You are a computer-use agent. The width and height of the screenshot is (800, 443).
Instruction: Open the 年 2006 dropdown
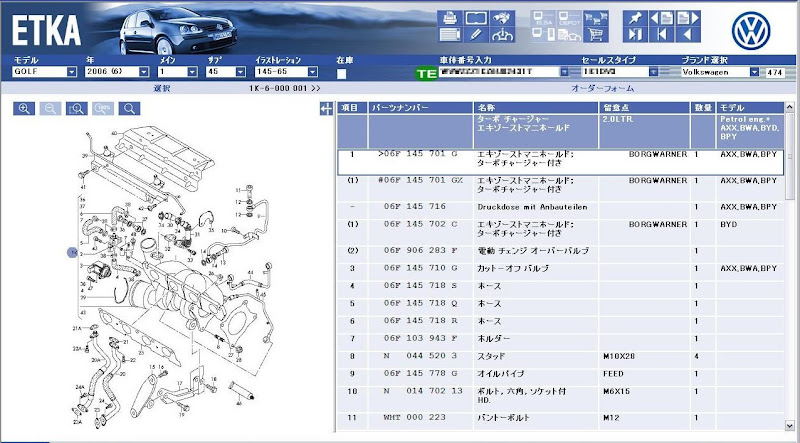144,72
